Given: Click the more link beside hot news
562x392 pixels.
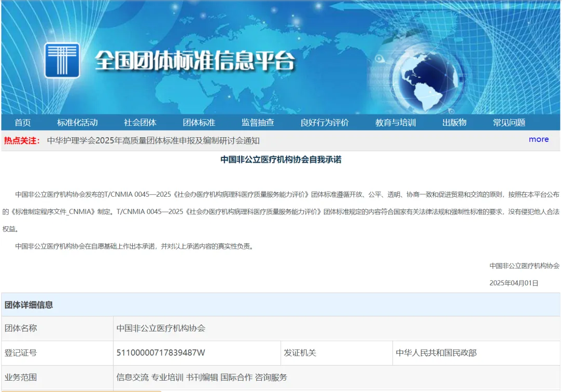Looking at the screenshot, I should click(x=539, y=139).
